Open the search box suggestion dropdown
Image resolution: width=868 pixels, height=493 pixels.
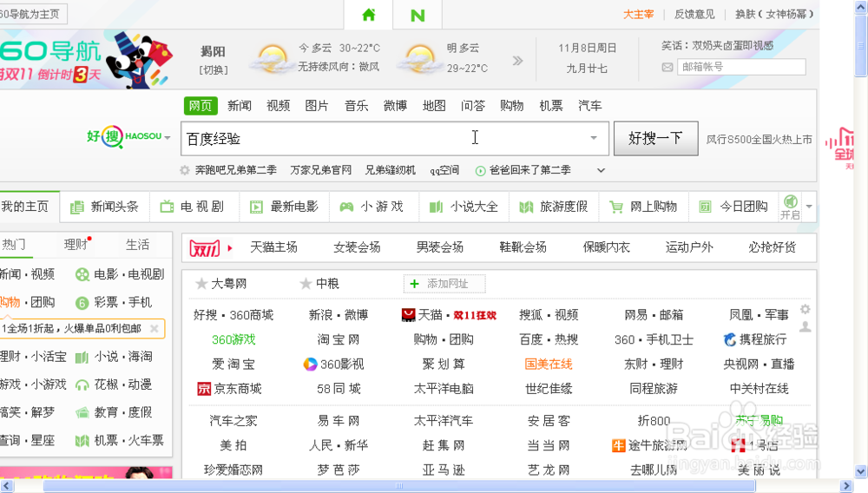(x=594, y=138)
